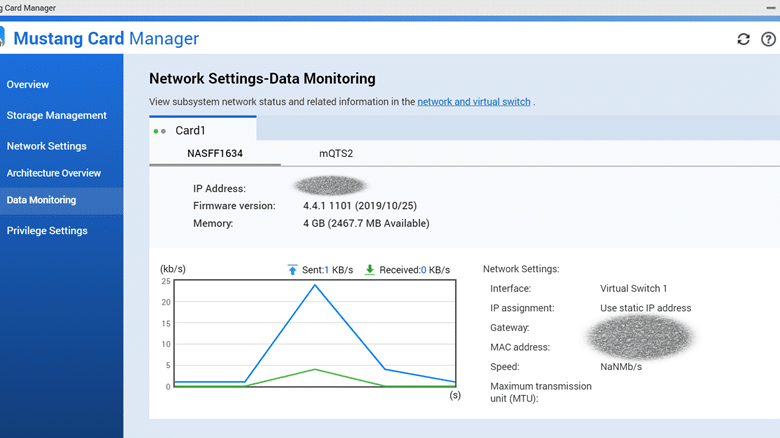Click Use static IP address value
This screenshot has width=780, height=438.
click(646, 308)
